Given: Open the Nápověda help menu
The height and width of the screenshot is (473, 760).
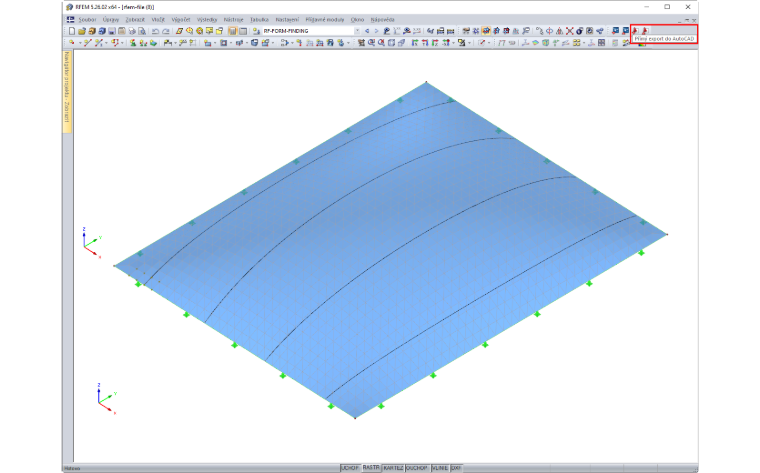Looking at the screenshot, I should (382, 19).
